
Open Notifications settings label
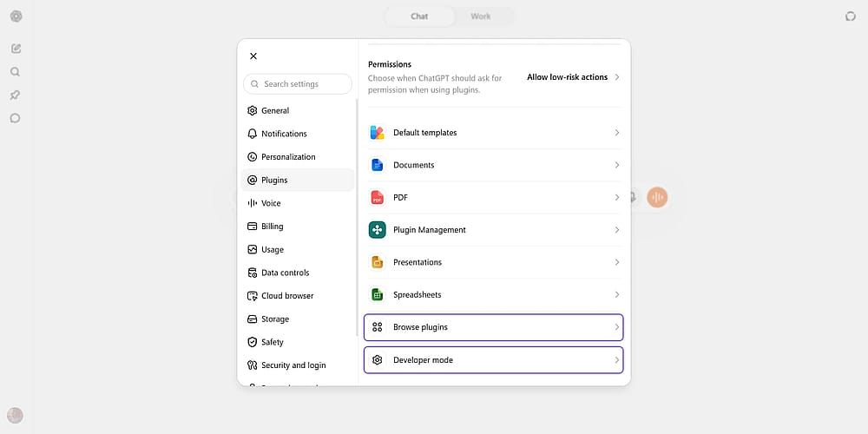(x=284, y=134)
